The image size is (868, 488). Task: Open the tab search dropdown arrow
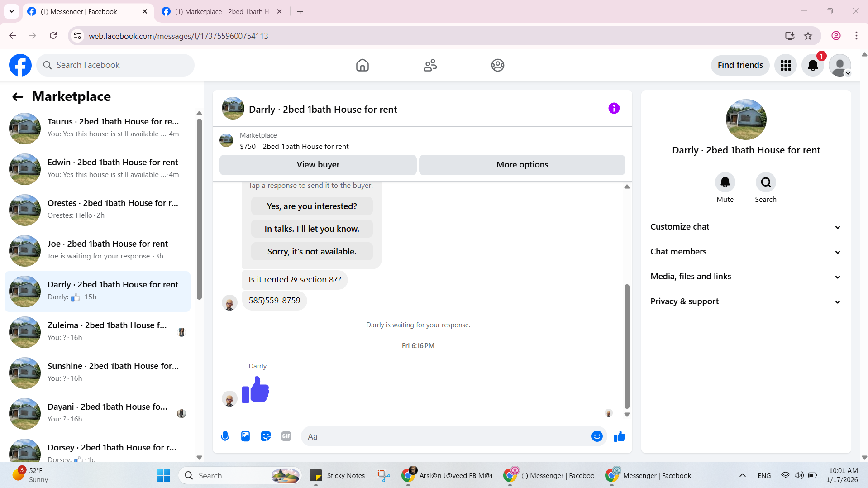point(12,11)
